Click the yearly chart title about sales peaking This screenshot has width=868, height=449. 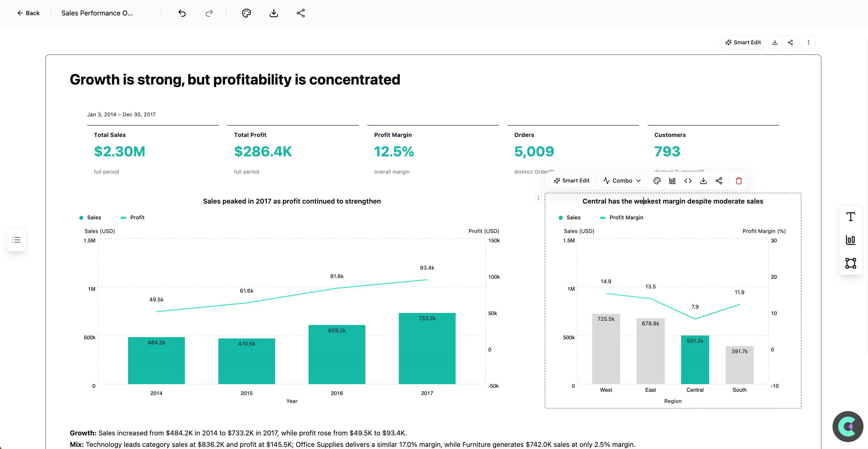point(292,201)
